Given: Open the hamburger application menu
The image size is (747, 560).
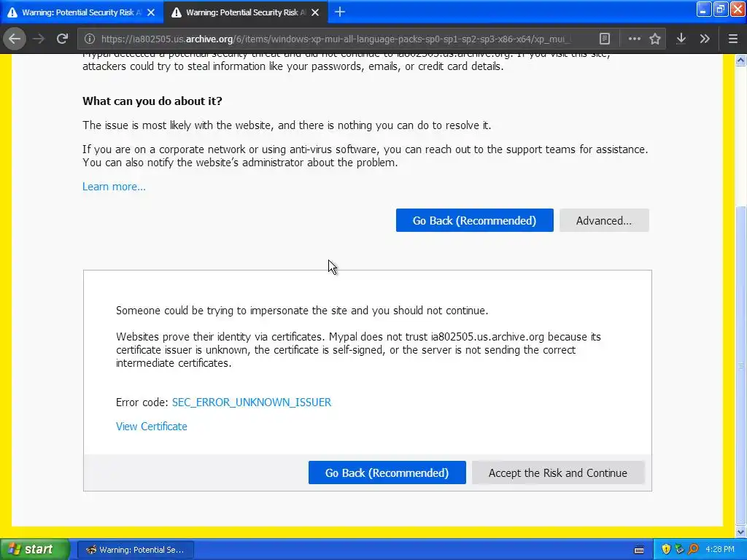Looking at the screenshot, I should [732, 39].
